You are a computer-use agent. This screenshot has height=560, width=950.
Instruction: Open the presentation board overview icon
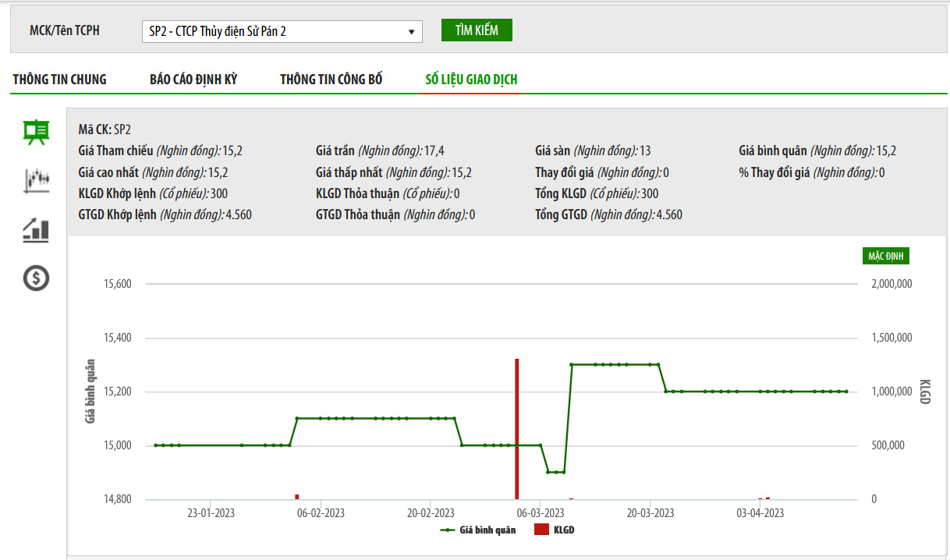tap(36, 133)
